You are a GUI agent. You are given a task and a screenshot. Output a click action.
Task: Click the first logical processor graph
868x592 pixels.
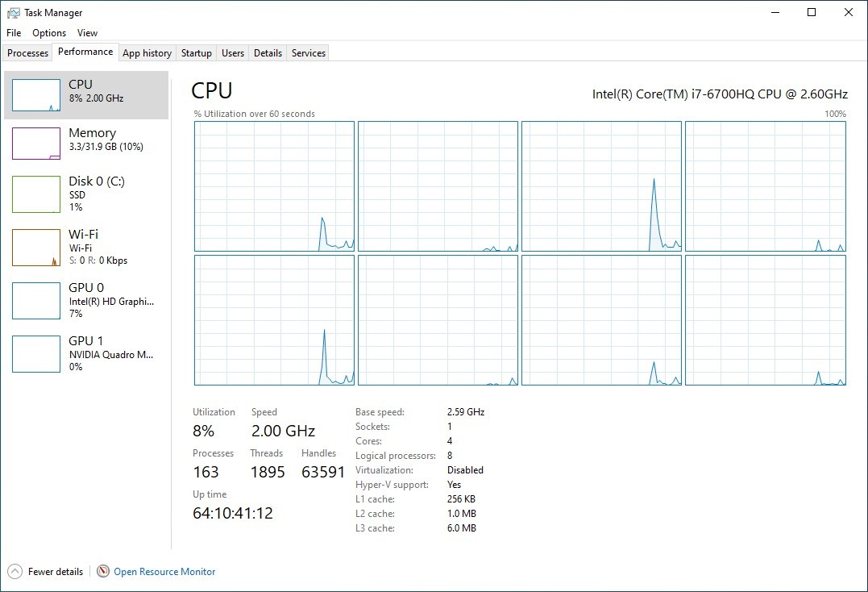(274, 186)
